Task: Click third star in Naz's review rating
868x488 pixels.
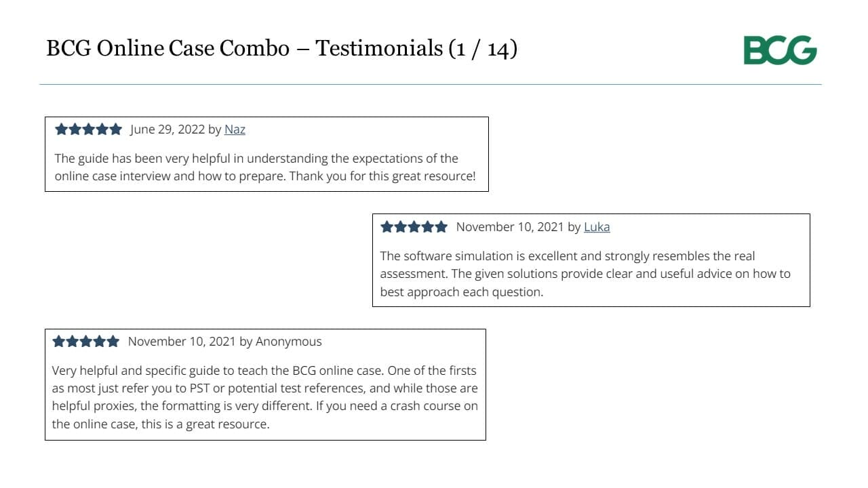Action: (88, 129)
